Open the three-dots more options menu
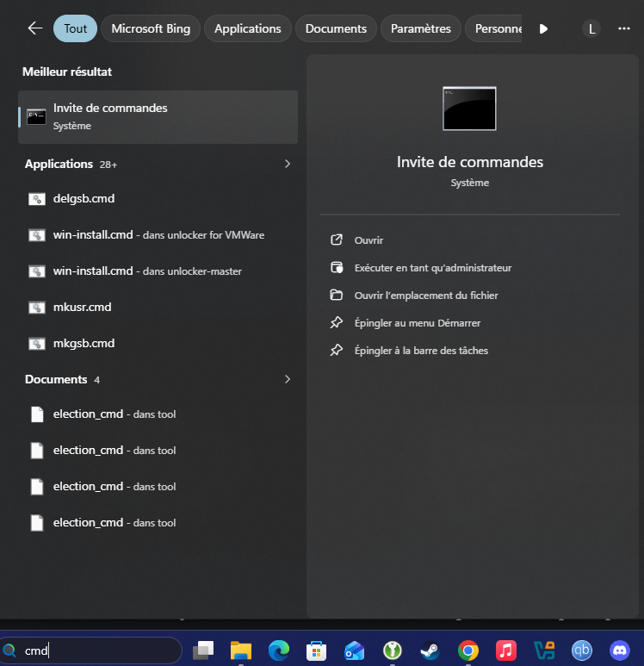This screenshot has width=644, height=666. point(624,28)
